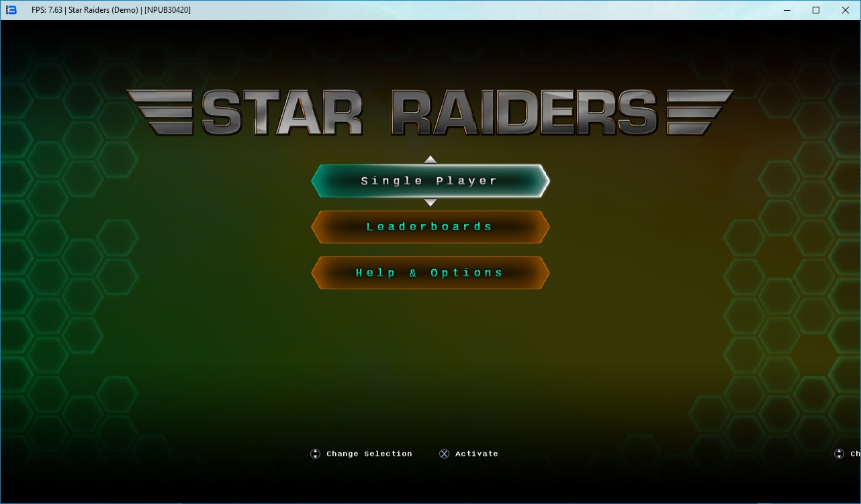Maximize the emulator window
861x504 pixels.
coord(816,10)
